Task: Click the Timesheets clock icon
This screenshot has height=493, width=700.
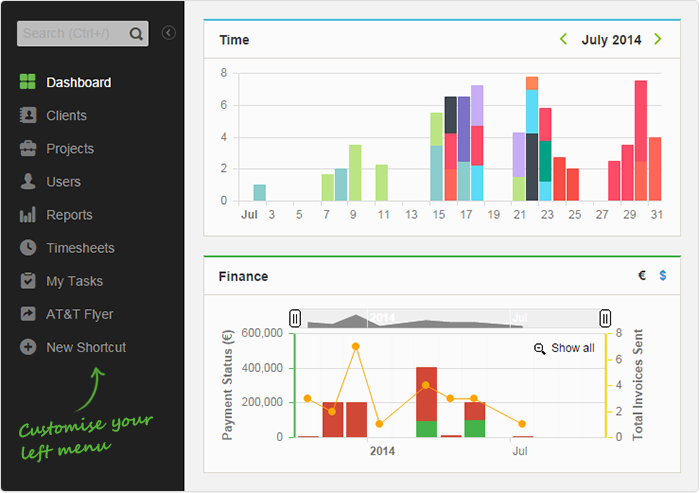Action: tap(28, 247)
